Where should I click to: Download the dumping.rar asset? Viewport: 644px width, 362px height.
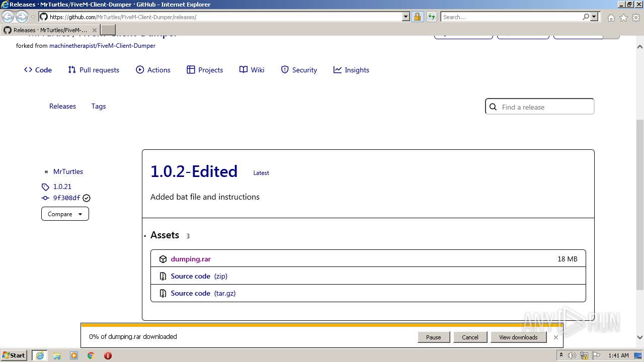[191, 259]
